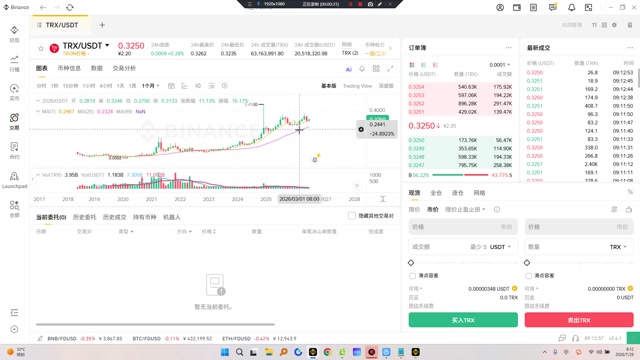Switch to 币种信息 tab

coord(69,68)
